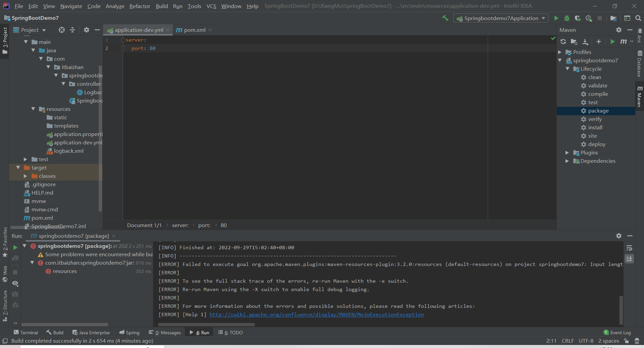Viewport: 644px width, 348px height.
Task: Expand the classes folder
Action: click(x=25, y=176)
